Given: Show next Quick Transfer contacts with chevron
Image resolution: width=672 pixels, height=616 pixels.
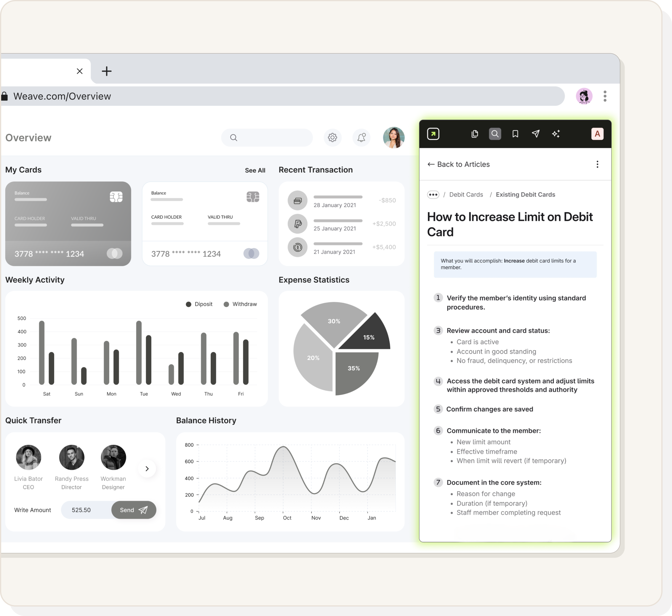Looking at the screenshot, I should [147, 469].
